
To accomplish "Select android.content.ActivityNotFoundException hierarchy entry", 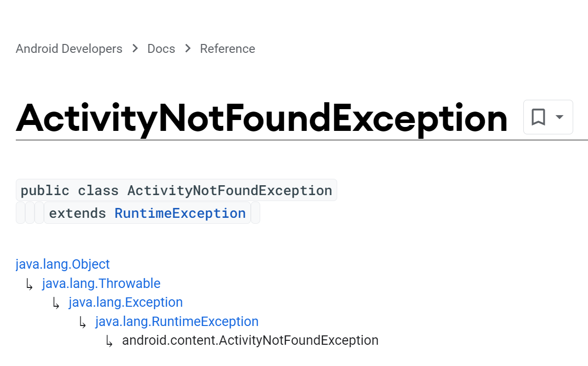I will [x=250, y=340].
